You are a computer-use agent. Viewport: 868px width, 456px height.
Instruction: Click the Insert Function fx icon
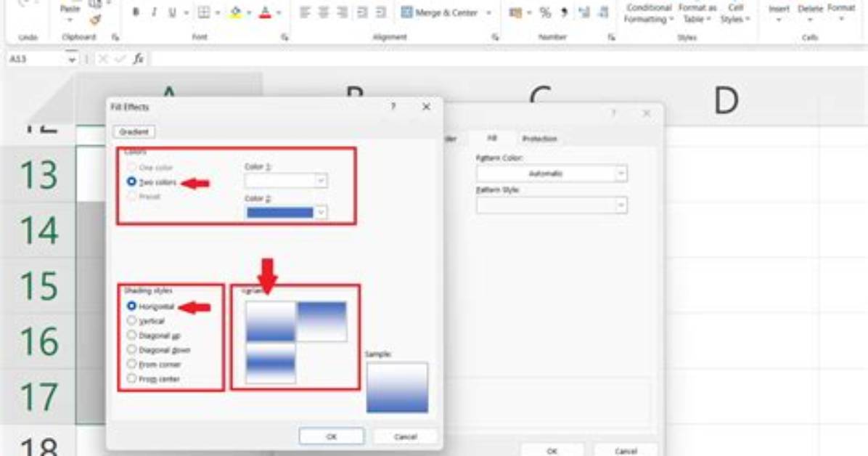pos(138,59)
